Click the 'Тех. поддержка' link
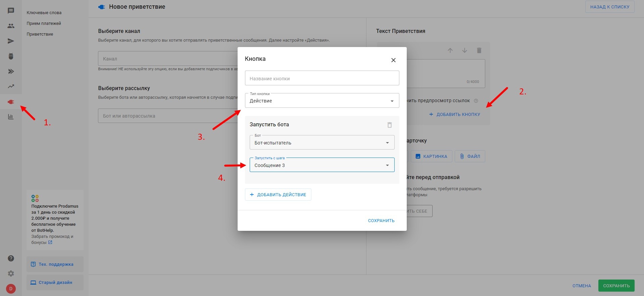Screen dimensions: 644x296 pos(55,264)
